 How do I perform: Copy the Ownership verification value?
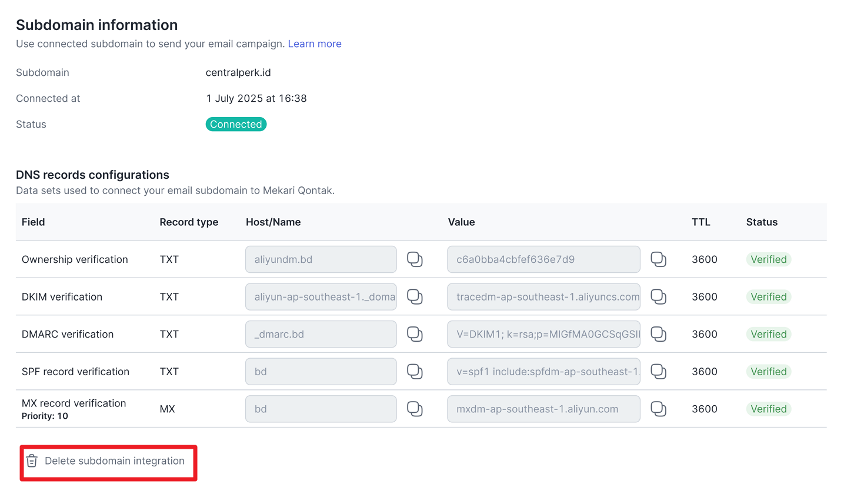pos(658,259)
